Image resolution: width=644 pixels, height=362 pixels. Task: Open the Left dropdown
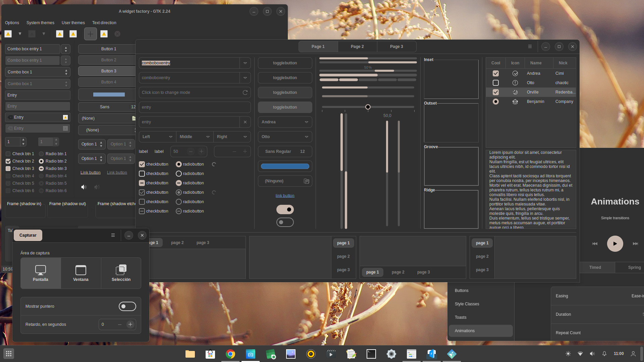point(157,137)
